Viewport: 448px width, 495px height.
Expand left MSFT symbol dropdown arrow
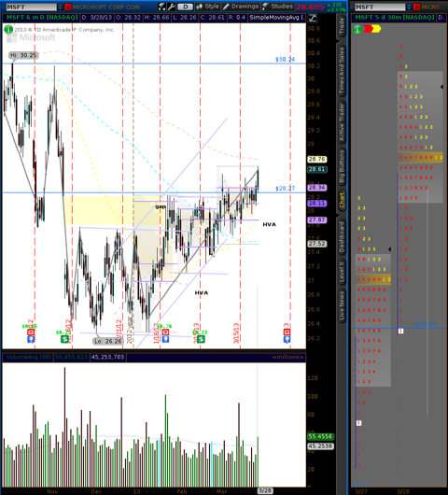click(x=61, y=7)
